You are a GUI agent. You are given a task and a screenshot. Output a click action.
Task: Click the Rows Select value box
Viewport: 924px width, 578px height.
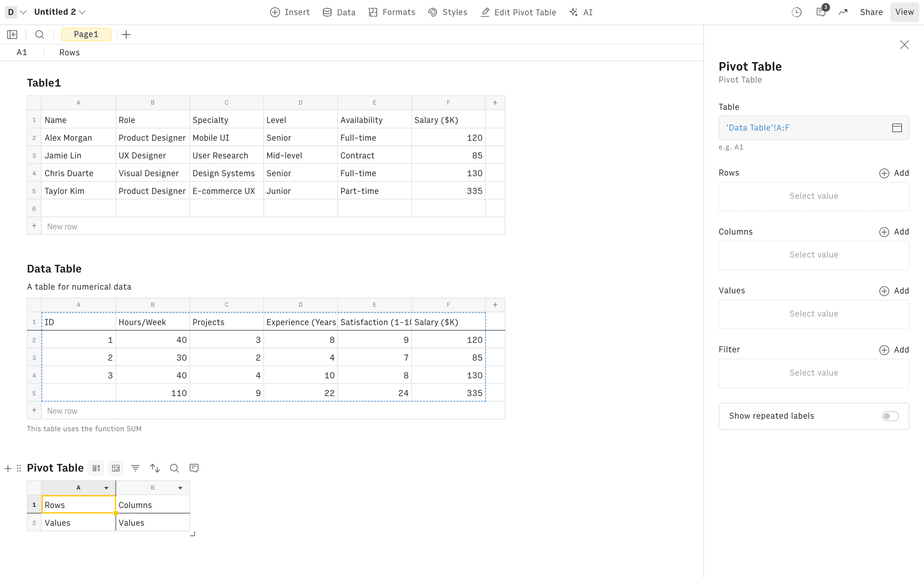pos(814,197)
